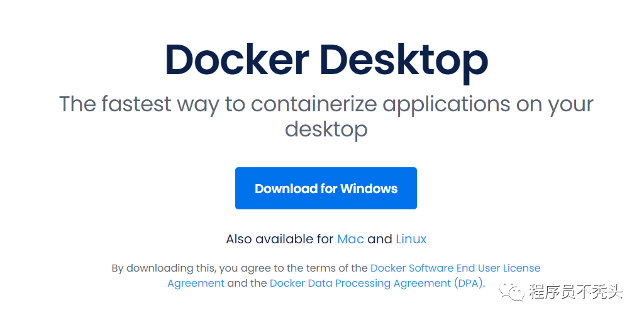Click "and the" between the agreement links
This screenshot has width=644, height=320.
click(247, 283)
